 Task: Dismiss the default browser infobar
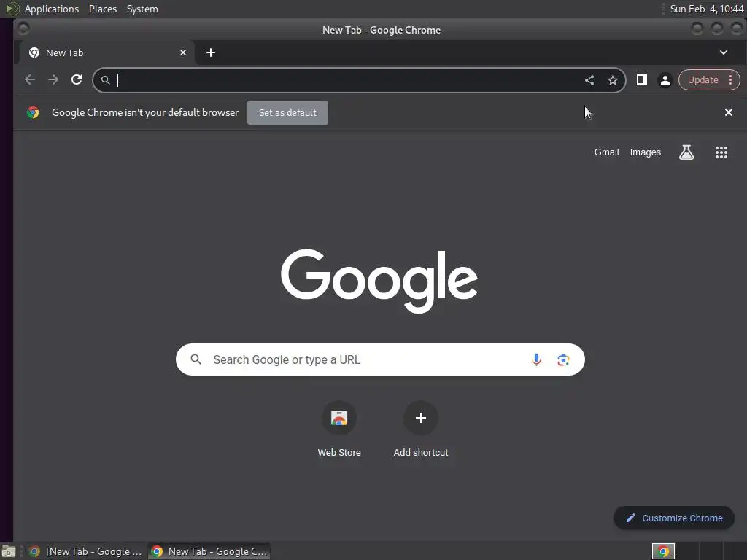pyautogui.click(x=729, y=112)
